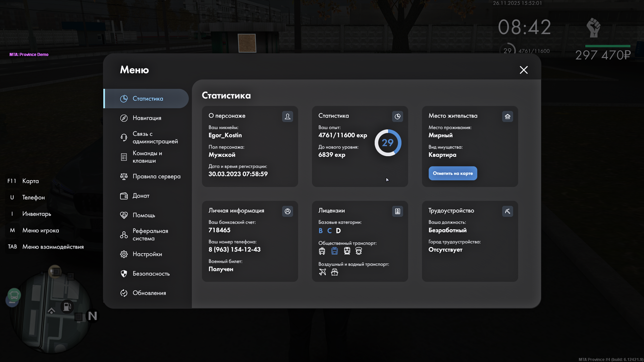Open the Настройки menu section
Screen dimensions: 644x362
point(147,254)
